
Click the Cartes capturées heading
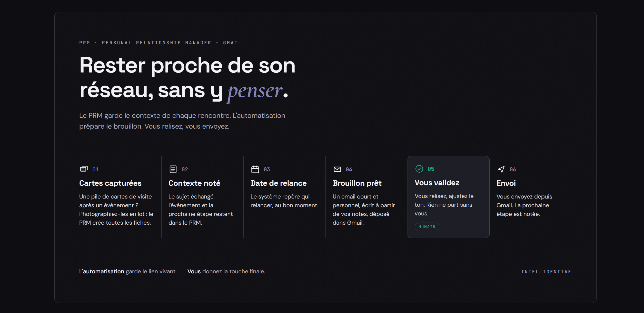point(110,183)
